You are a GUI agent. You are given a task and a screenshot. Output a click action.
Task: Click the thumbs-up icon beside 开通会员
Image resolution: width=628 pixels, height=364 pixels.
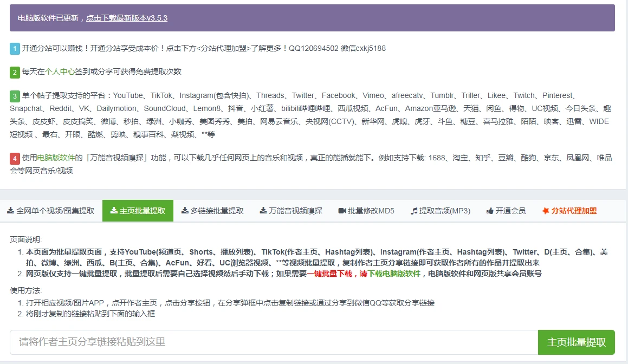coord(490,211)
